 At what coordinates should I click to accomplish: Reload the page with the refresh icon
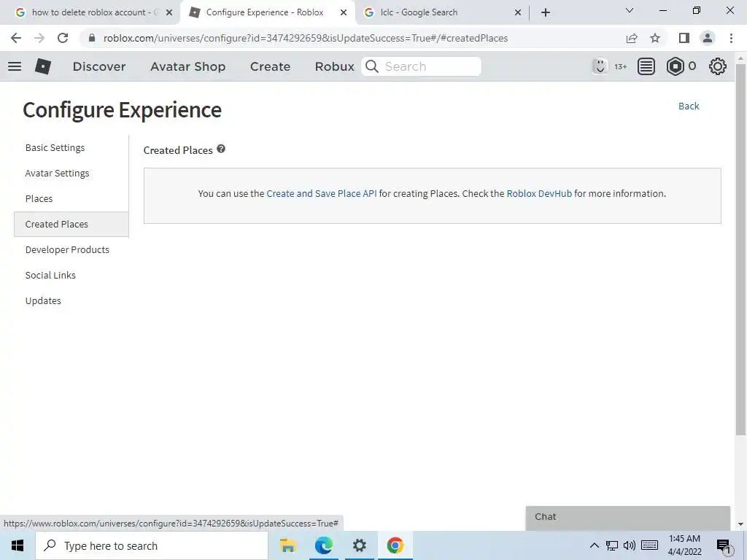point(63,38)
